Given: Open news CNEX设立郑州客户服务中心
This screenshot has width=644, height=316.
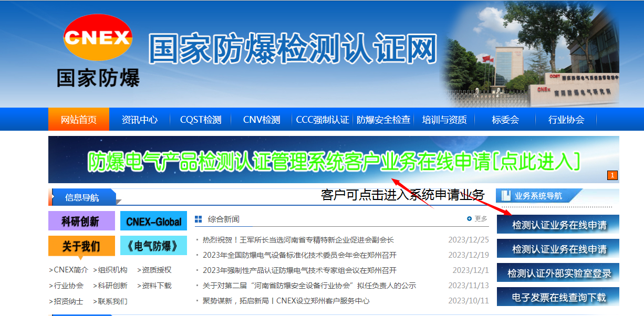Looking at the screenshot, I should pos(286,301).
